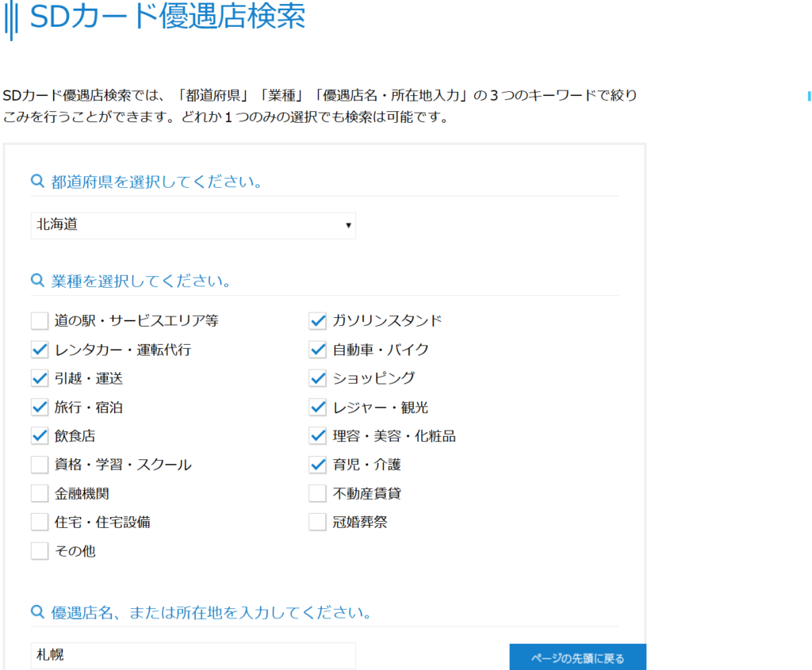Click the magnifier icon beside 業種 heading
The width and height of the screenshot is (812, 670).
36,281
